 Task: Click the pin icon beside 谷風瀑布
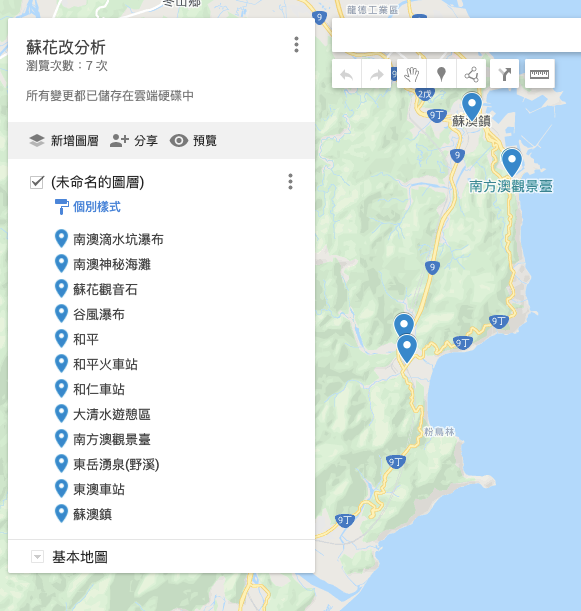[x=61, y=314]
